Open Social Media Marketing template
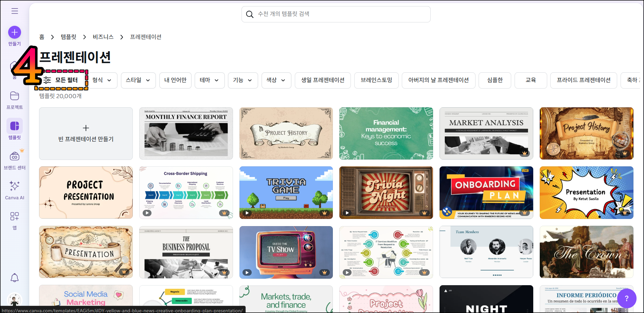 pos(86,299)
